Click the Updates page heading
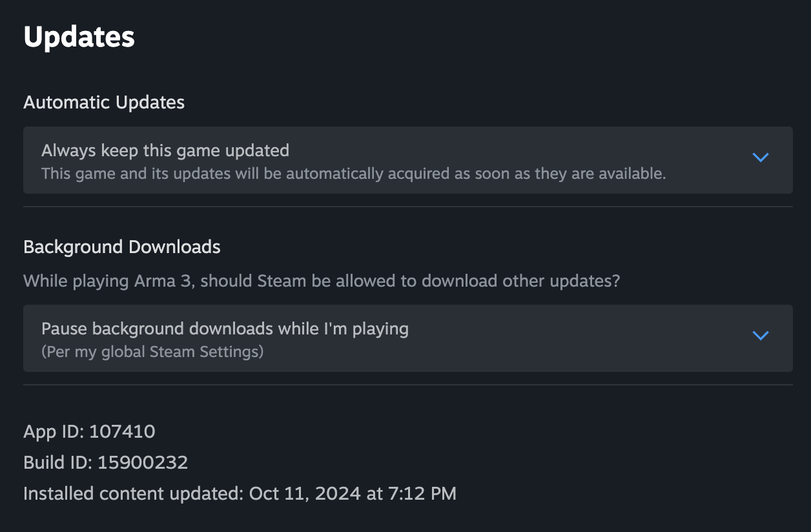This screenshot has width=811, height=532. (79, 37)
